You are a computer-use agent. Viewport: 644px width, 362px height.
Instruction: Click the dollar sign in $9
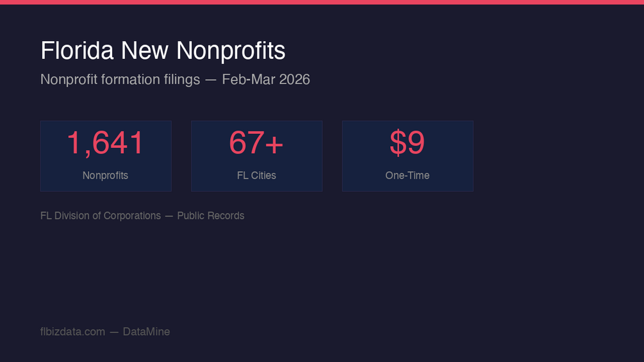397,142
